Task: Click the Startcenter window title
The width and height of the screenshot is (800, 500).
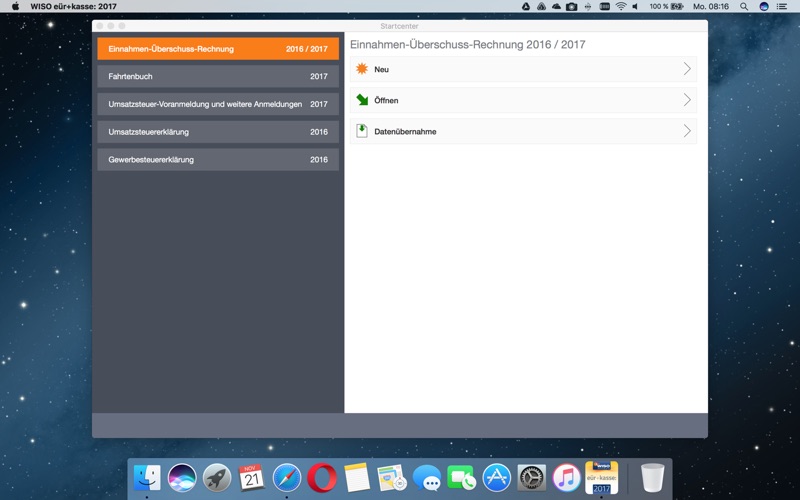Action: pyautogui.click(x=399, y=26)
